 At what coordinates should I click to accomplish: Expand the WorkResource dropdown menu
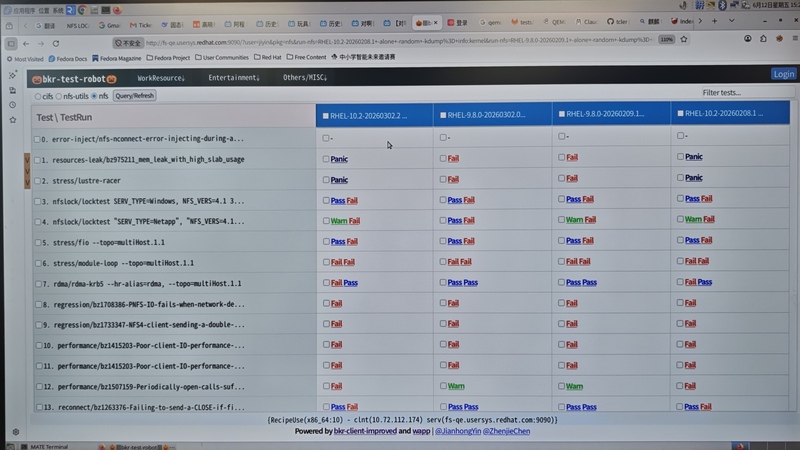[161, 78]
